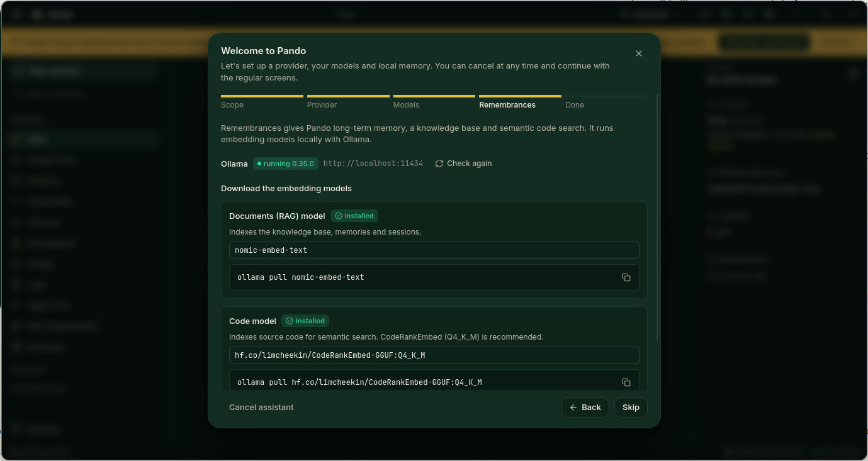868x461 pixels.
Task: Click the 'ollama pull nomic-embed-text' command text
Action: click(x=301, y=277)
